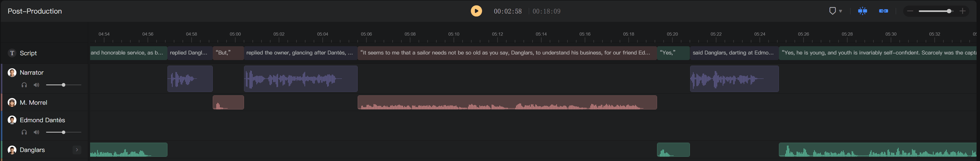Select the Danglars track name

32,150
